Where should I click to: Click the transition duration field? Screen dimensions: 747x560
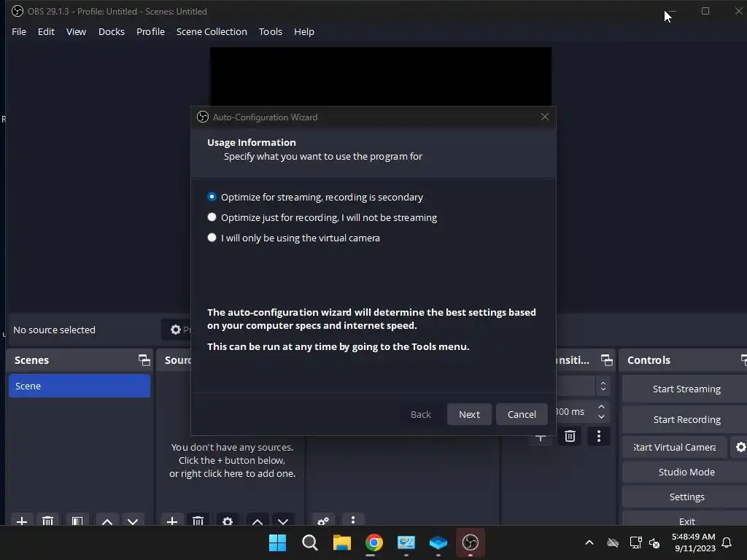[x=575, y=412]
